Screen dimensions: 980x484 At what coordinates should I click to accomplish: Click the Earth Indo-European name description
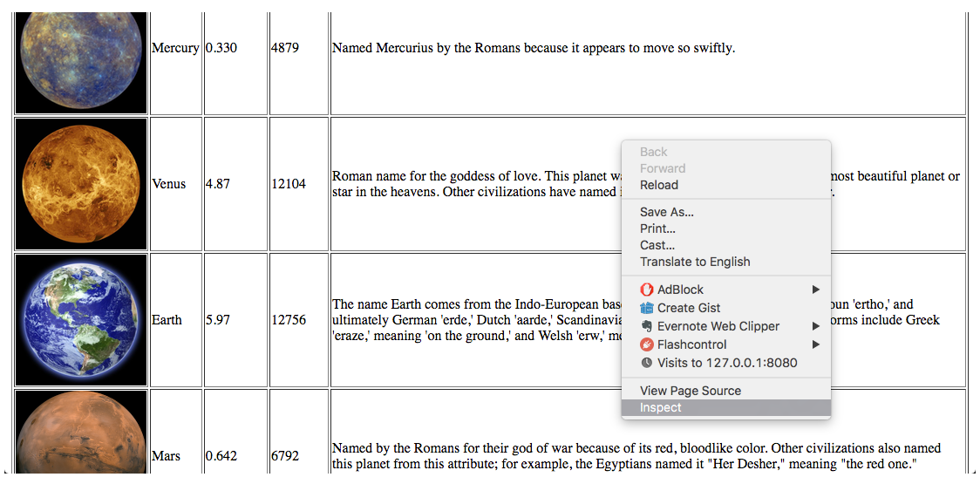636,320
